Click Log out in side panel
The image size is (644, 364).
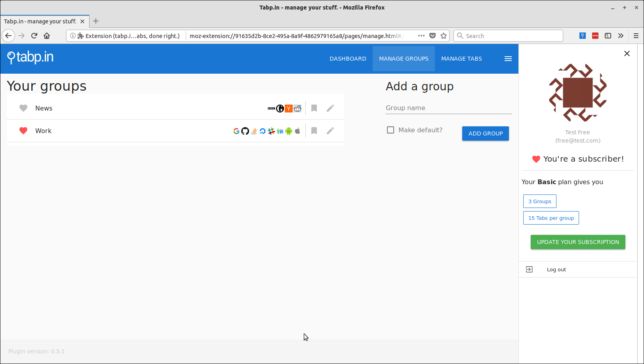click(x=556, y=270)
